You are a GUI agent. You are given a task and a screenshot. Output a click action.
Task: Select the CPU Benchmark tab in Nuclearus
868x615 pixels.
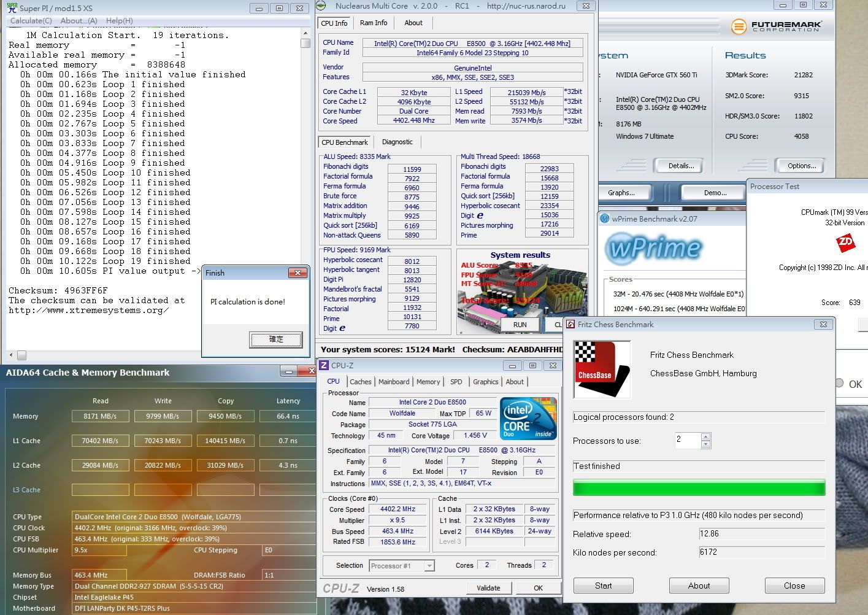tap(345, 142)
